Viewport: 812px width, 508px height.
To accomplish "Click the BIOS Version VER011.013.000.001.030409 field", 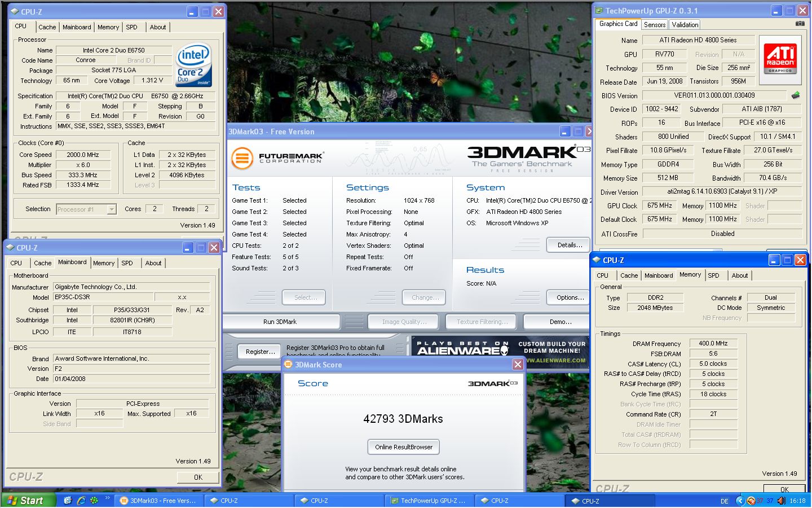I will pyautogui.click(x=714, y=95).
